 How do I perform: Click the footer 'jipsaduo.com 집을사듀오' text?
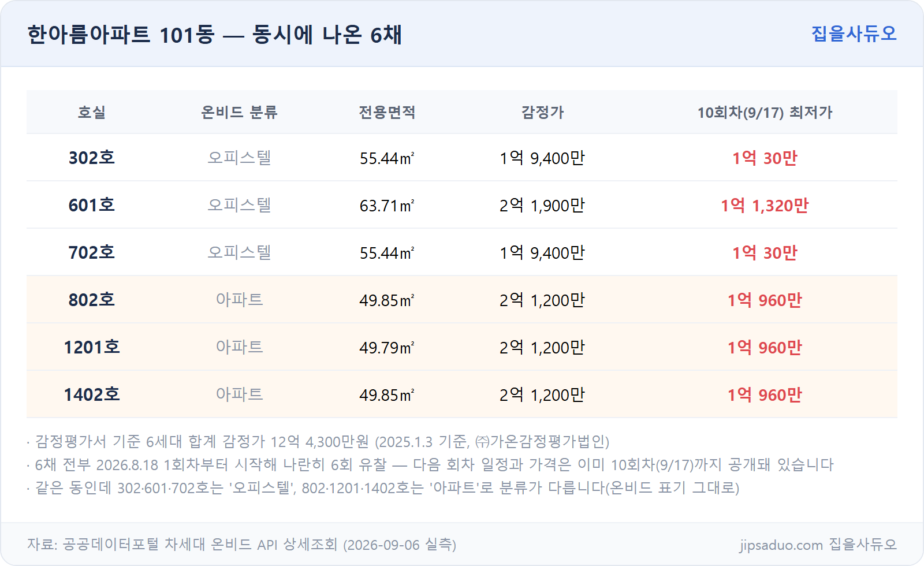(818, 545)
